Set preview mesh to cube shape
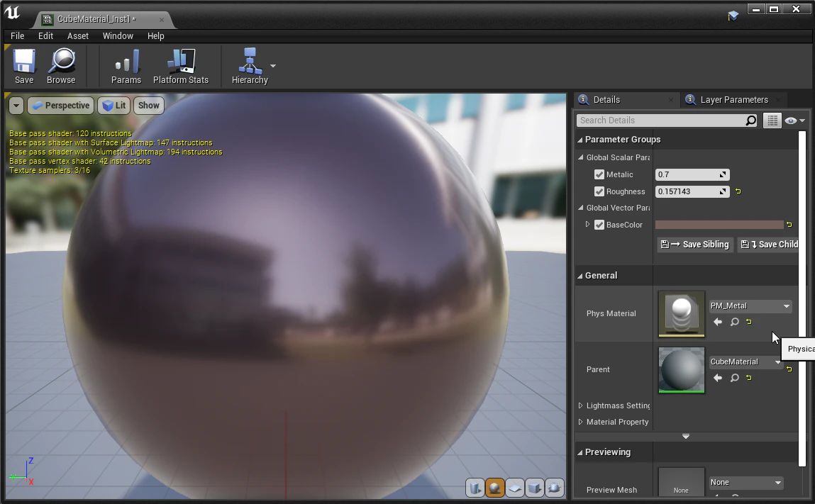The image size is (815, 504). tap(534, 488)
